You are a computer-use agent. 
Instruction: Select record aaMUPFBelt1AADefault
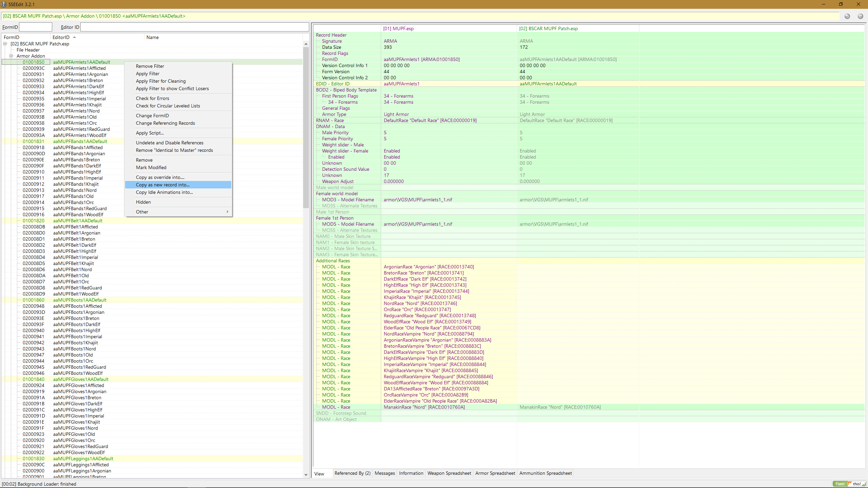point(78,221)
